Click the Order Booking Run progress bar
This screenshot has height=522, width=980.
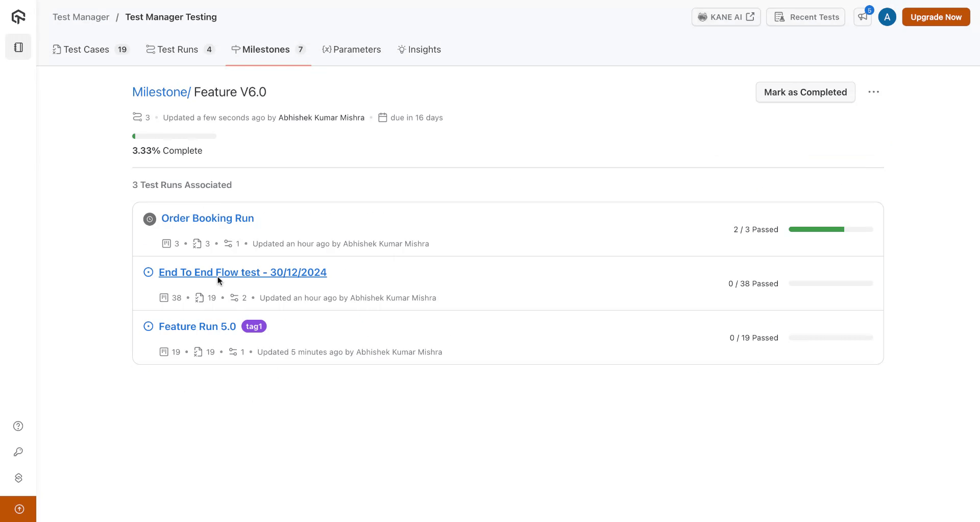[830, 229]
